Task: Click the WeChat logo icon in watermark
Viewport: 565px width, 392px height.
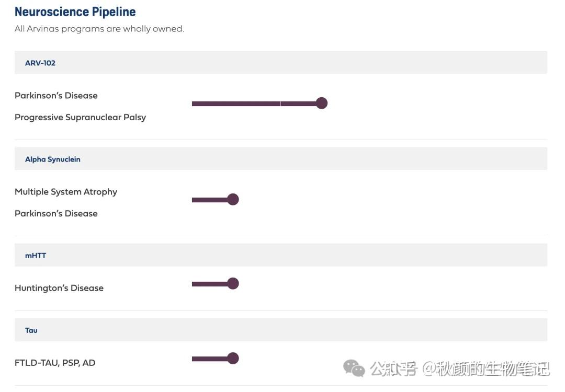Action: click(354, 368)
